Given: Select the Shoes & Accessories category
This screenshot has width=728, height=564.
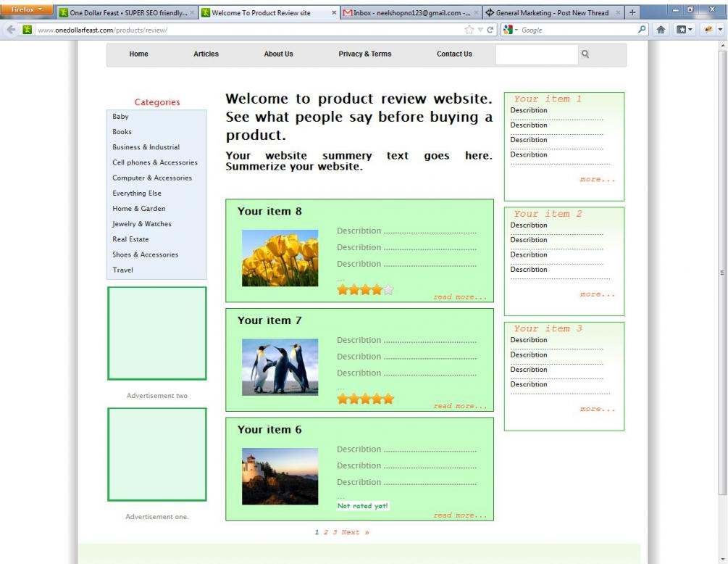Looking at the screenshot, I should (x=146, y=254).
